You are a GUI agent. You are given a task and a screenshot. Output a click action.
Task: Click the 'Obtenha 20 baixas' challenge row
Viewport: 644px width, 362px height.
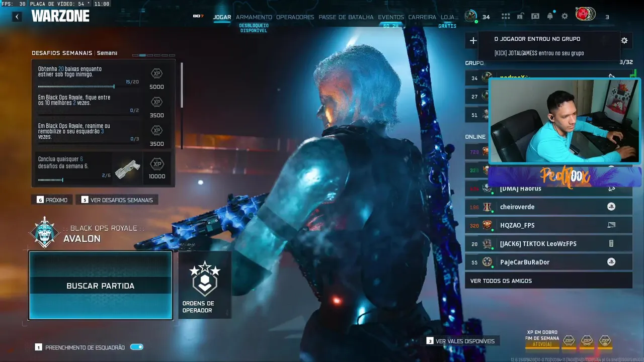click(103, 76)
